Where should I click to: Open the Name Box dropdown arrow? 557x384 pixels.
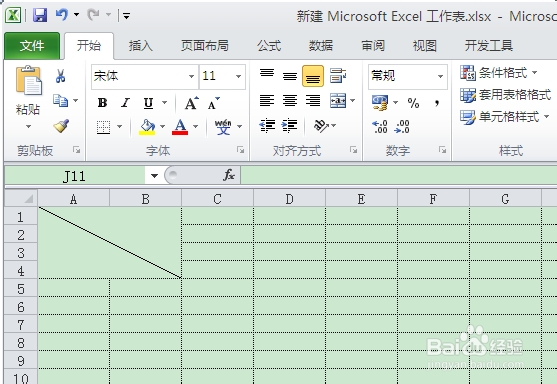point(154,176)
